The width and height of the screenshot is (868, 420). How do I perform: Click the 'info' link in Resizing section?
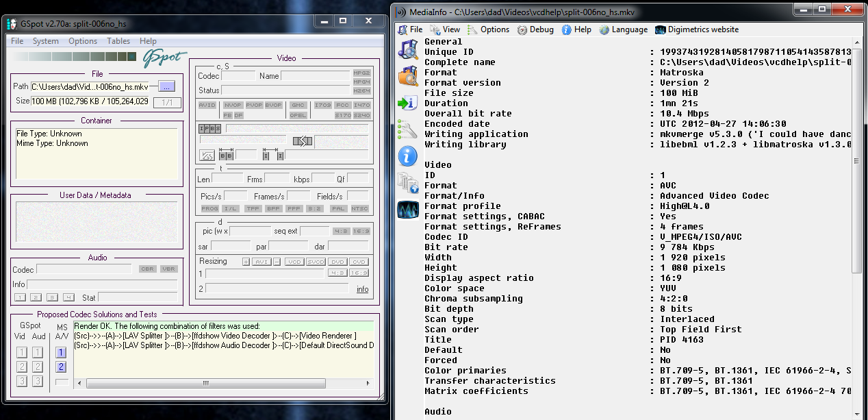362,289
